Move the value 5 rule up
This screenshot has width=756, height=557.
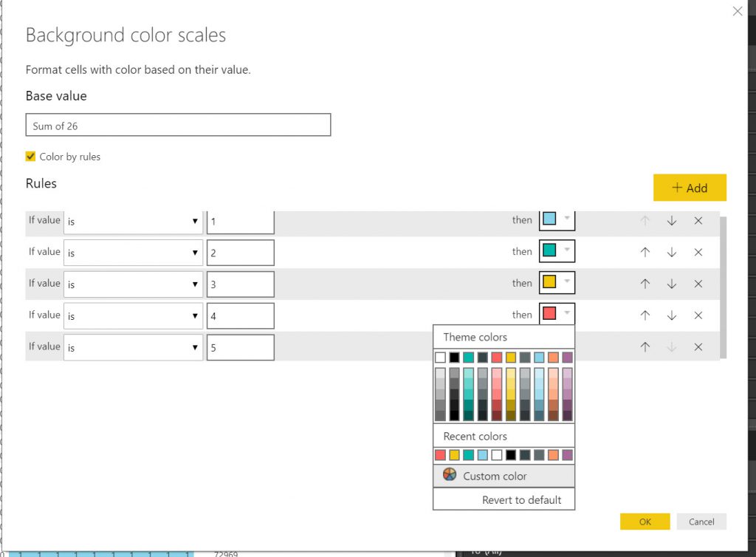645,347
